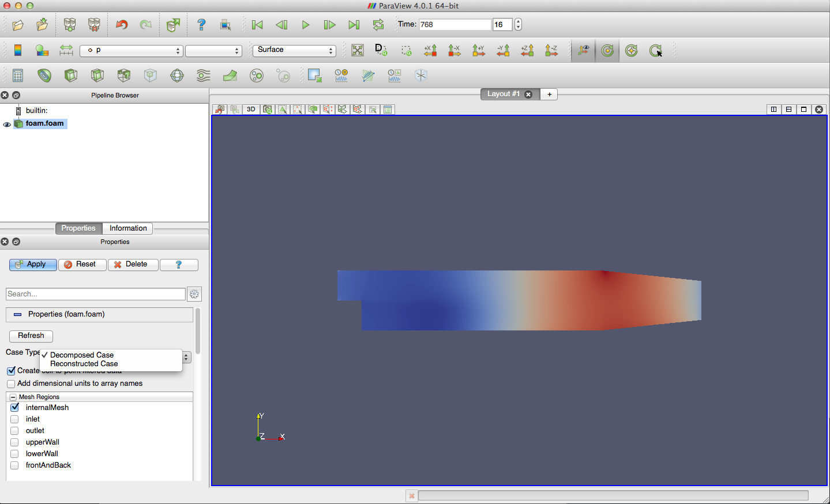Set view direction to -Z
Screen dimensions: 830x504
pyautogui.click(x=551, y=50)
